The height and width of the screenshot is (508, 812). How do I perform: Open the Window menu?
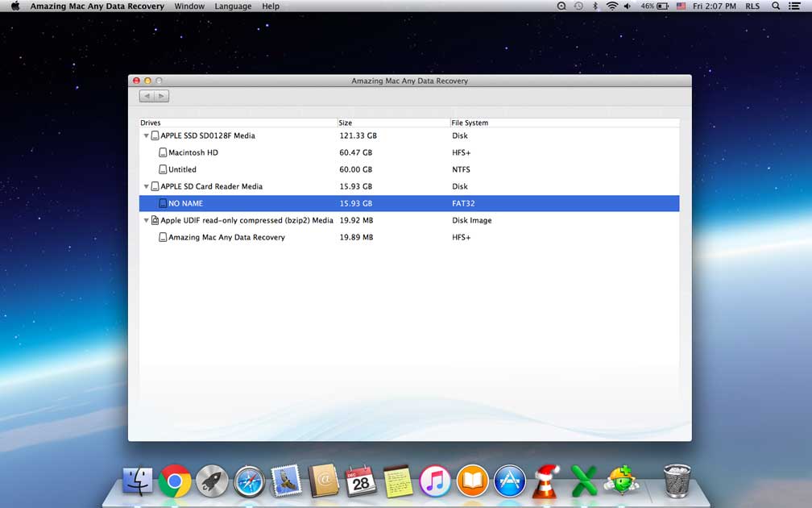point(189,6)
